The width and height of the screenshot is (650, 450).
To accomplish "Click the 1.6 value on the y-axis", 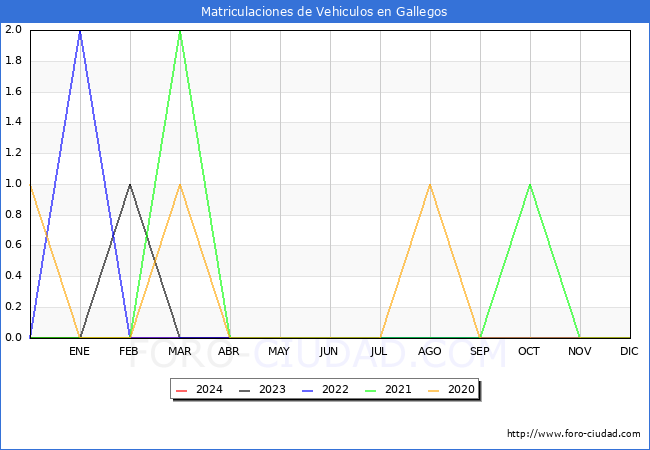I will coord(13,91).
